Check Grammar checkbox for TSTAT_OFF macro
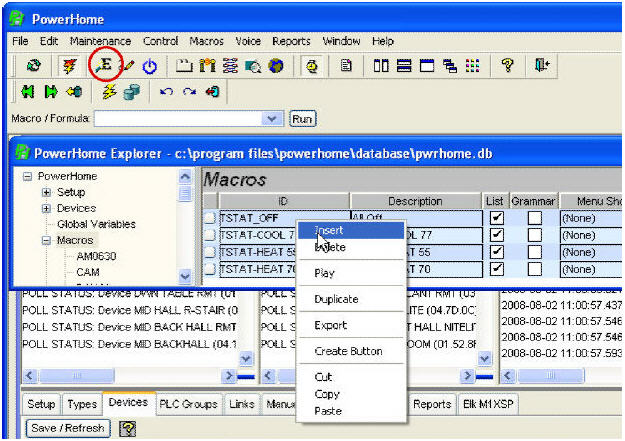Viewport: 625px width, 441px height. pyautogui.click(x=535, y=218)
